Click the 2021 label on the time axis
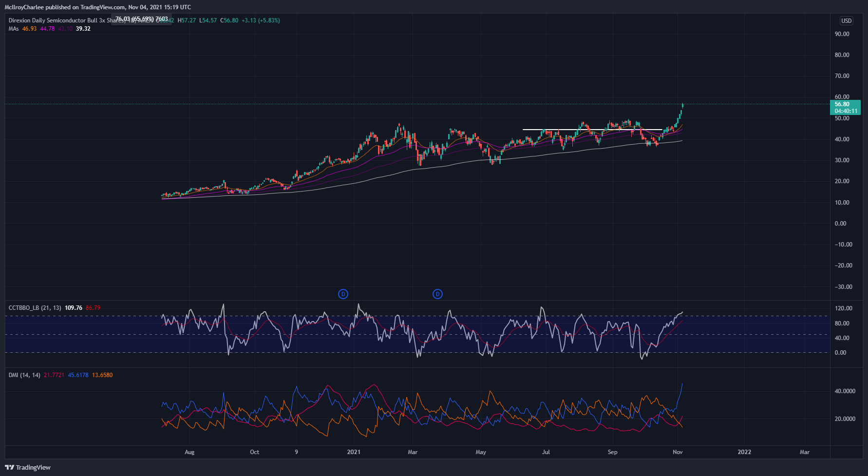The height and width of the screenshot is (476, 868). 354,452
